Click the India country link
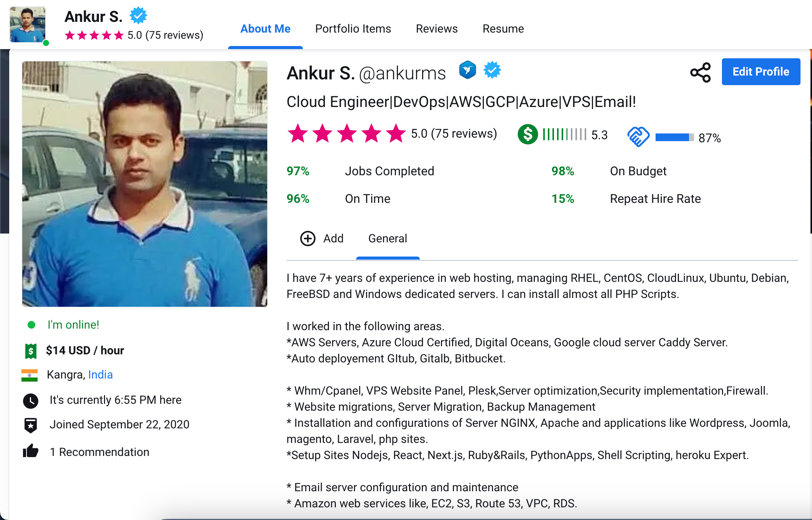 [x=100, y=375]
